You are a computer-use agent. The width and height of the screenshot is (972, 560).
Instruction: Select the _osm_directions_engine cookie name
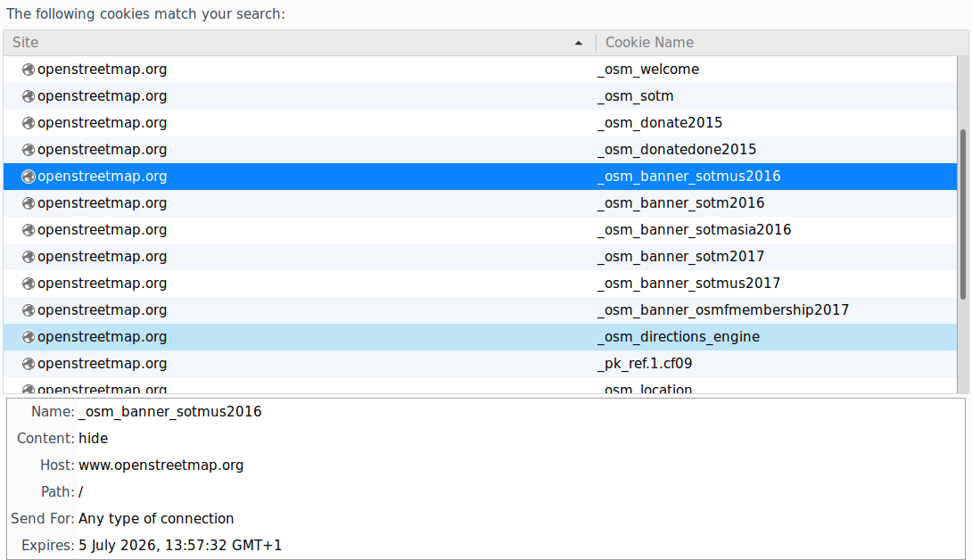pyautogui.click(x=679, y=336)
